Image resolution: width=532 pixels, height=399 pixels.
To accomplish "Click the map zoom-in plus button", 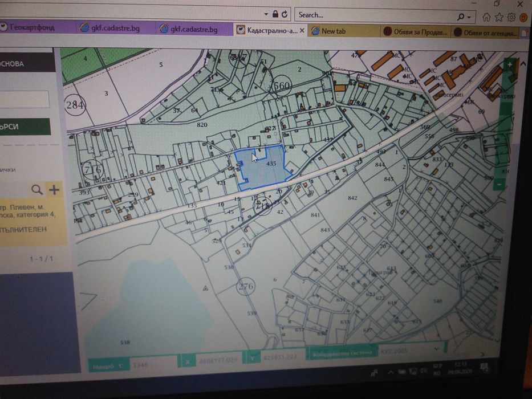I will point(509,64).
